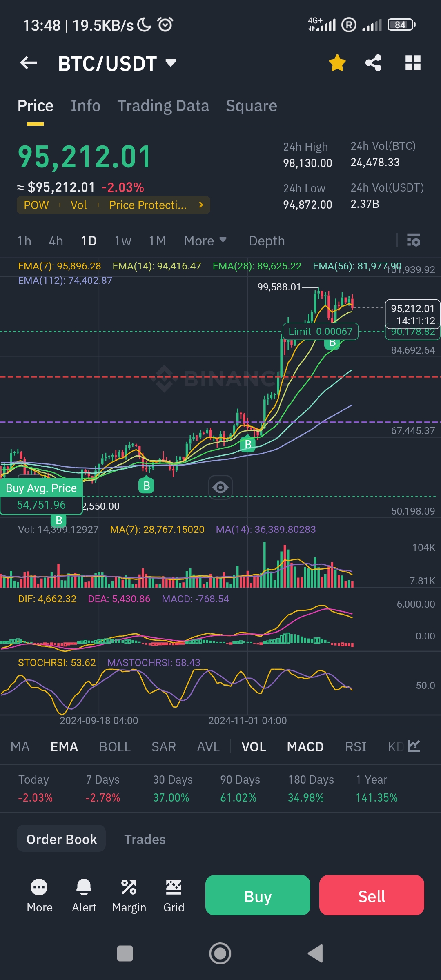The height and width of the screenshot is (980, 441).
Task: Tap the Buy Avg. Price label
Action: click(41, 488)
